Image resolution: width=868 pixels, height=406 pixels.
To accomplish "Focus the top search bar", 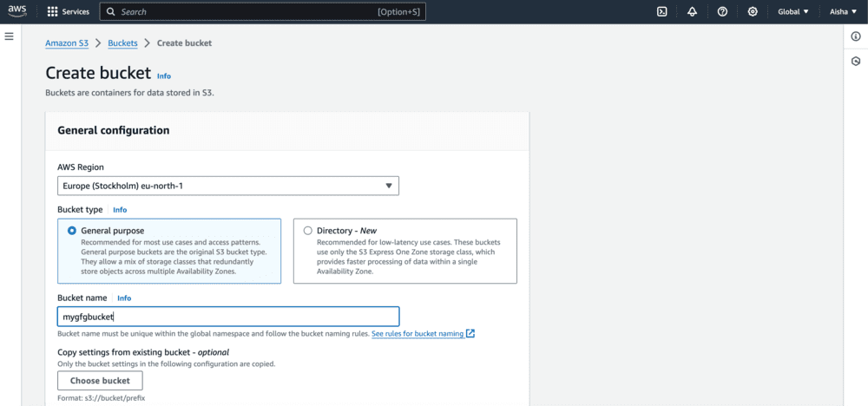I will [x=263, y=11].
